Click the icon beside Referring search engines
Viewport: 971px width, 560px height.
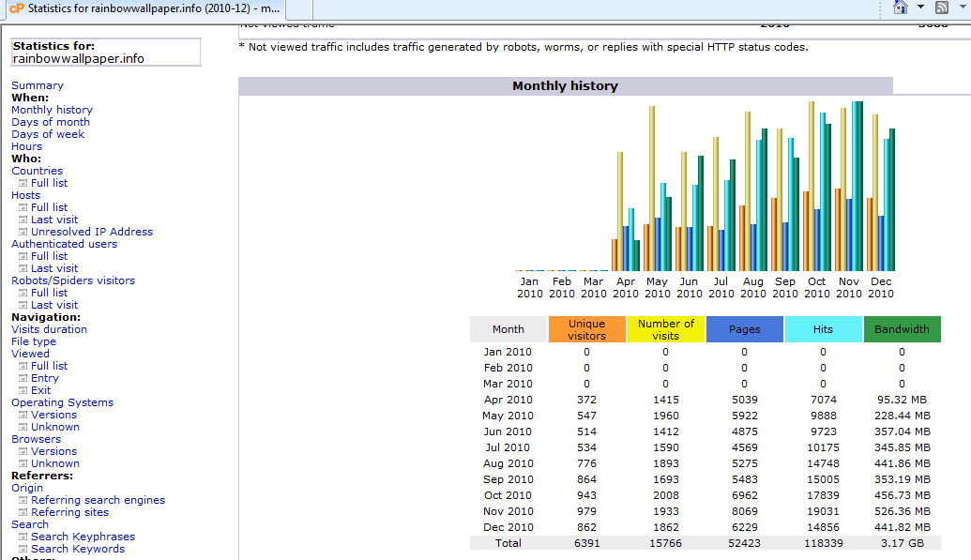click(23, 500)
